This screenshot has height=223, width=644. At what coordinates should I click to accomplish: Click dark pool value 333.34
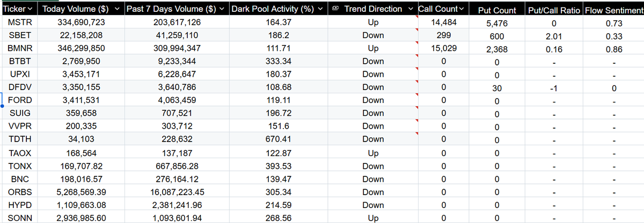(x=278, y=61)
